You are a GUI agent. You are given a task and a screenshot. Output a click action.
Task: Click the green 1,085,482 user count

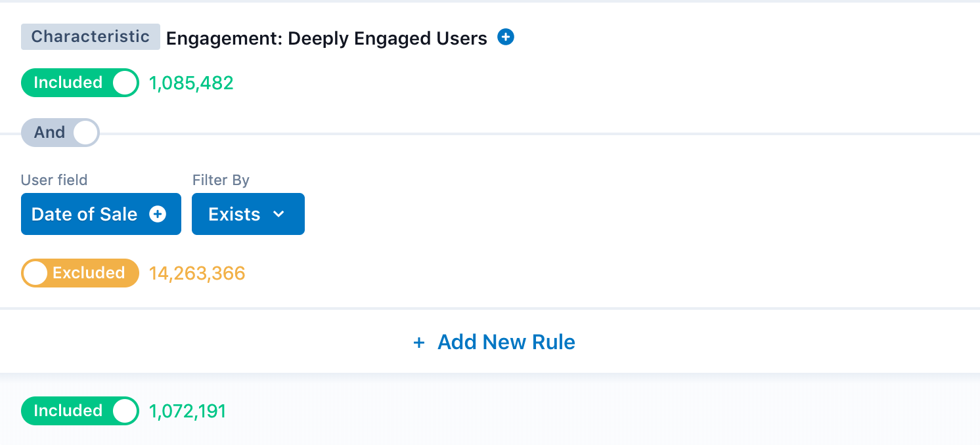click(191, 83)
